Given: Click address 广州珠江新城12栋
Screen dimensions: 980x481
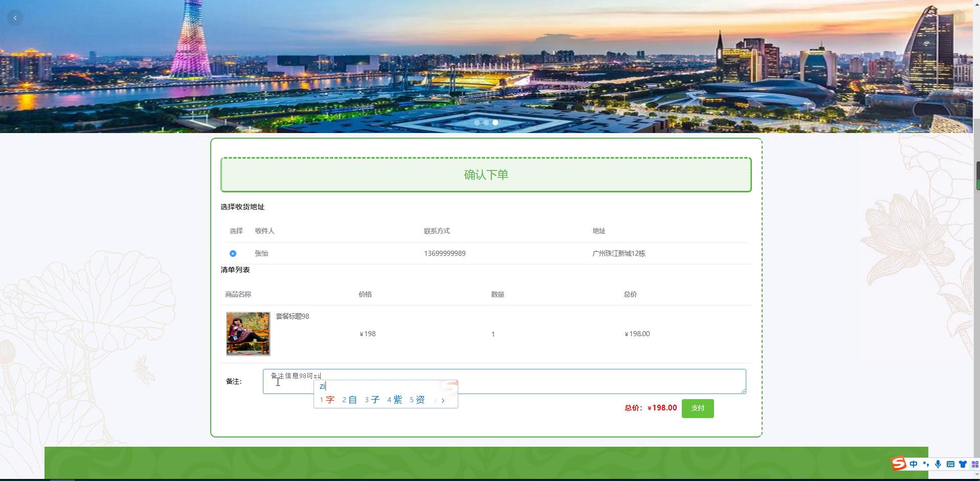Looking at the screenshot, I should point(619,253).
